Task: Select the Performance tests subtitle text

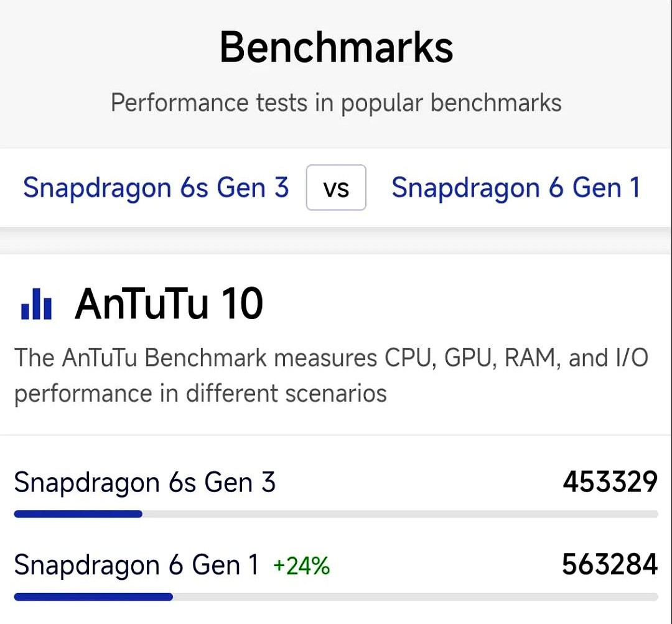Action: click(x=336, y=103)
